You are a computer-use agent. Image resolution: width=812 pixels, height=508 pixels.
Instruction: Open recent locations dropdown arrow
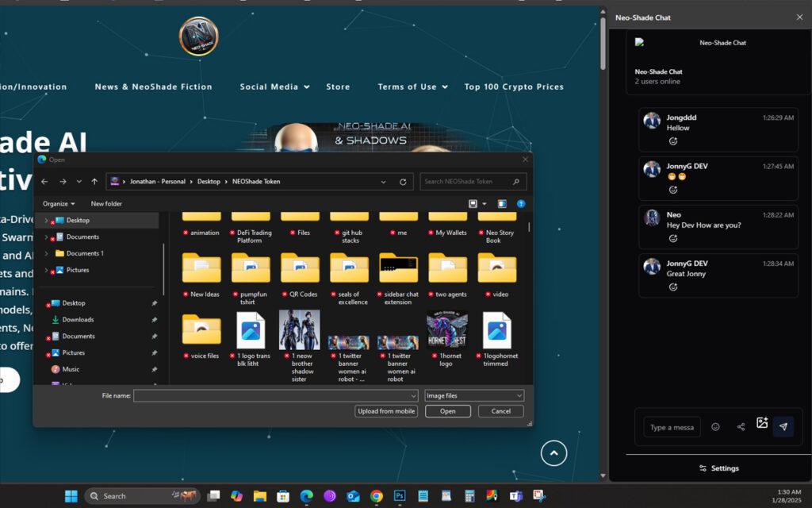point(79,182)
